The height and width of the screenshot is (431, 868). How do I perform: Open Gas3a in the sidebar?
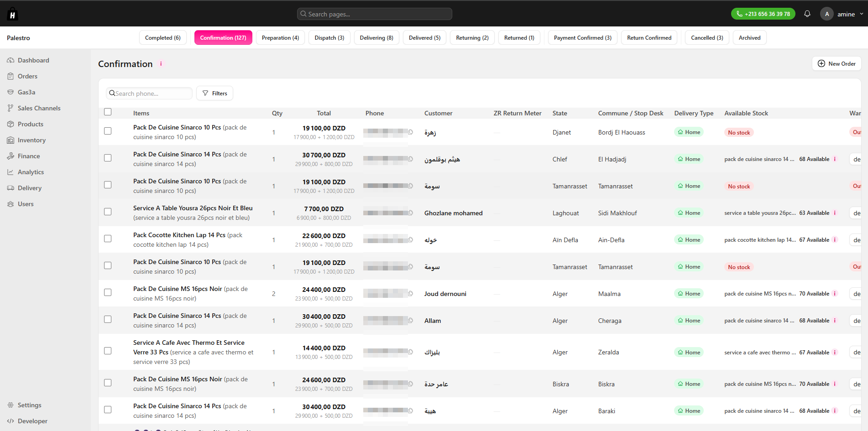click(26, 92)
